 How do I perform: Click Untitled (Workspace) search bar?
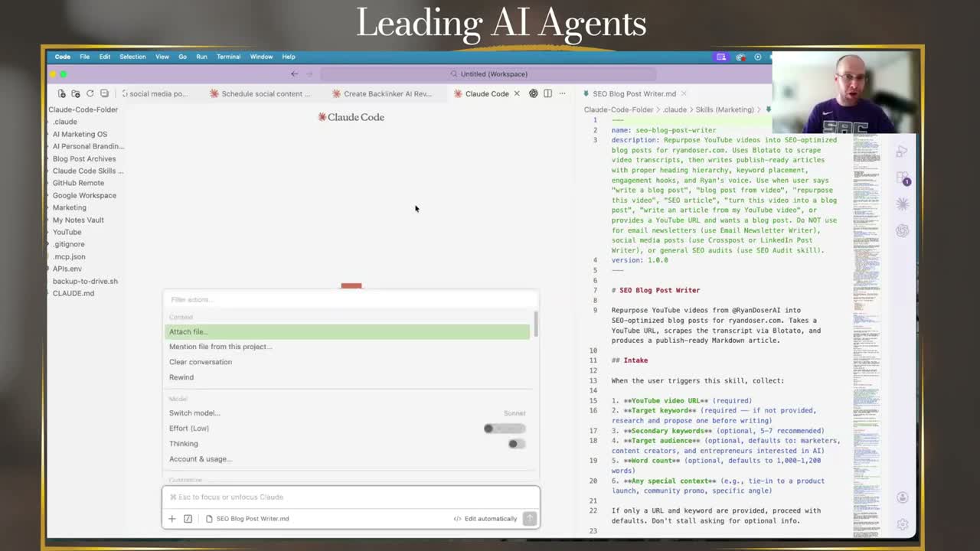488,74
